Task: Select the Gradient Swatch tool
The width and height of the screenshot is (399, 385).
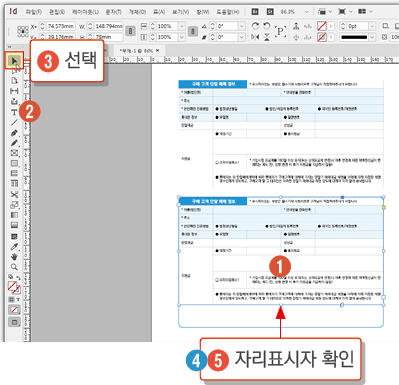Action: pos(14,215)
